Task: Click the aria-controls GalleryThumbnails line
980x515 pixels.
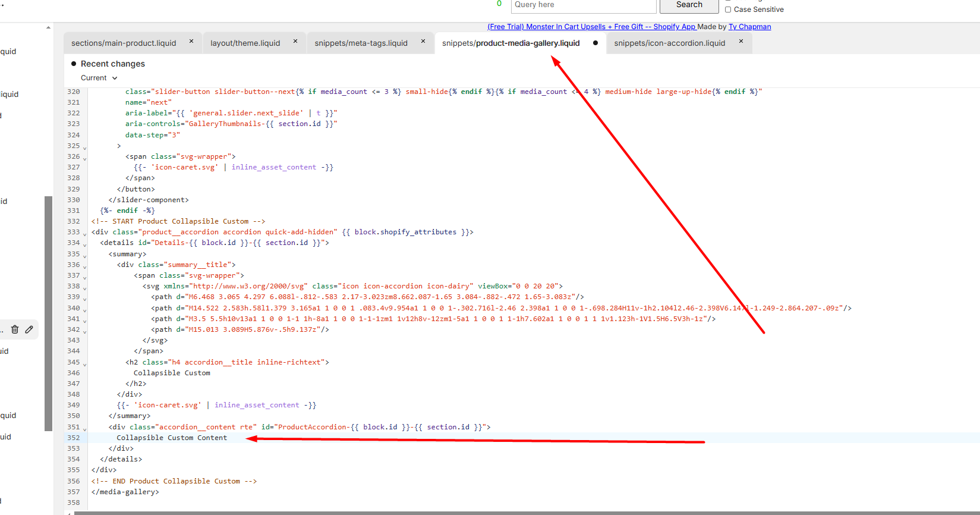Action: tap(231, 124)
